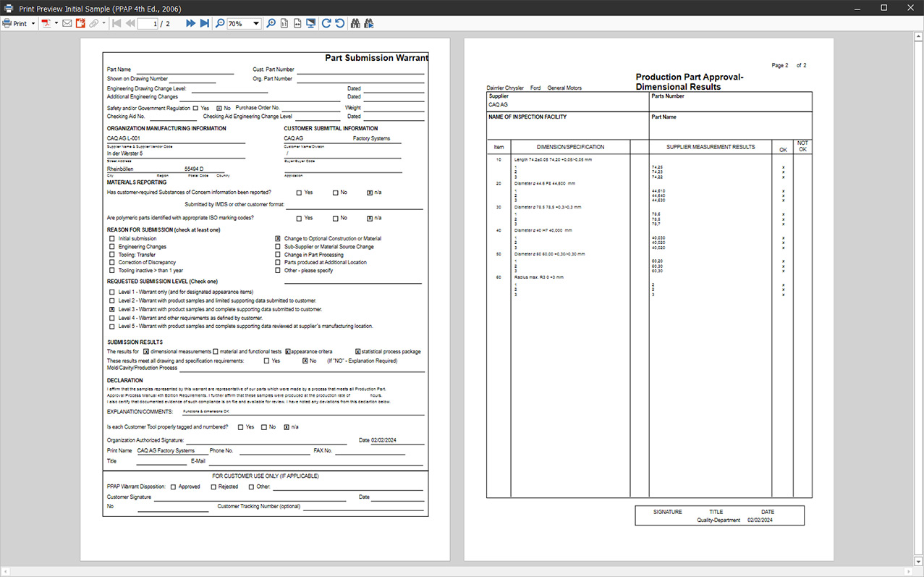Click the Print button
Image resolution: width=924 pixels, height=577 pixels.
tap(14, 24)
